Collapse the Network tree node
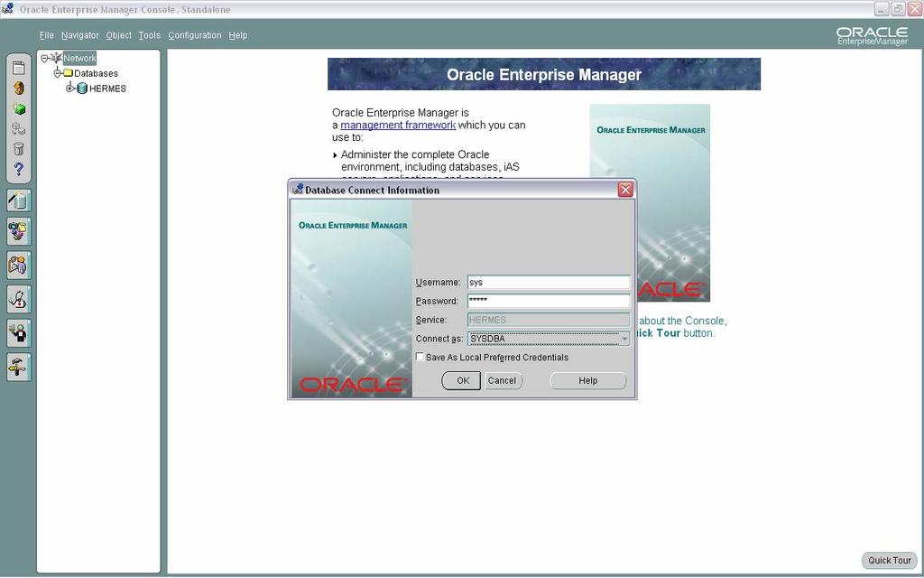 [44, 58]
